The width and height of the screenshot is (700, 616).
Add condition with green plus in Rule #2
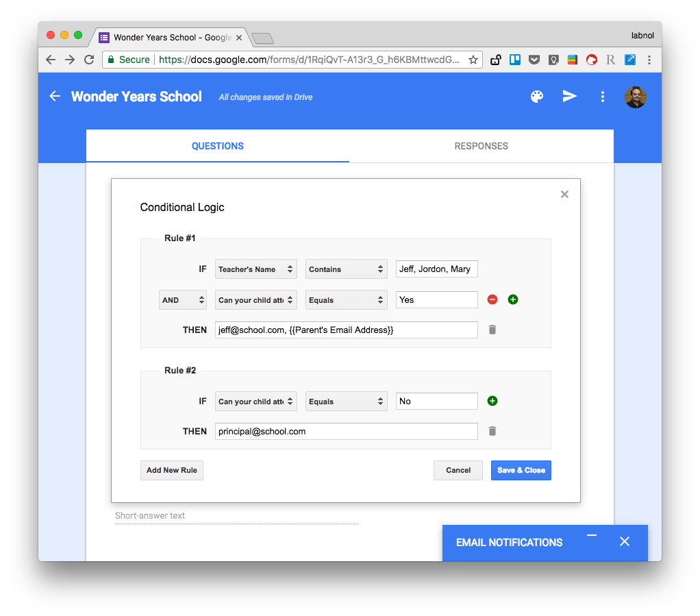(x=492, y=401)
